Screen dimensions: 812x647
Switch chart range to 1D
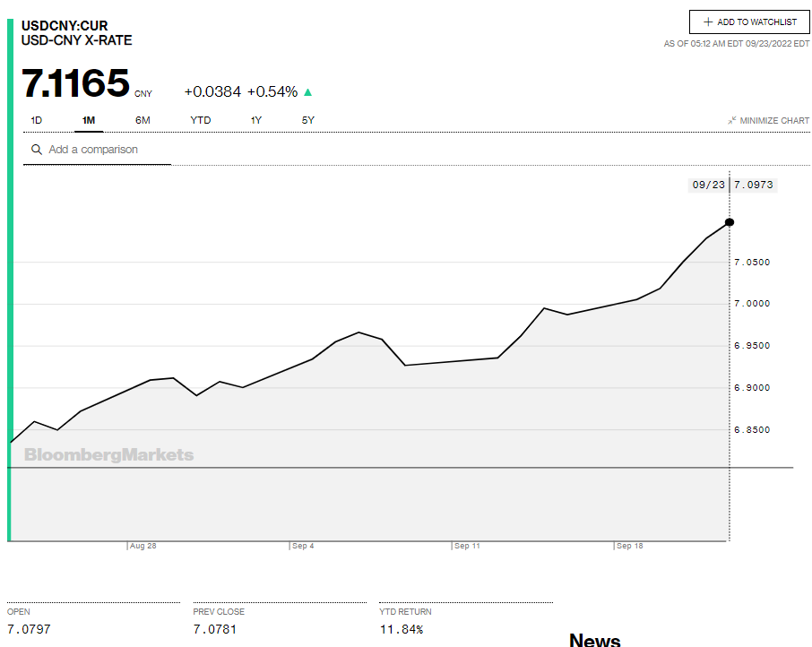37,120
